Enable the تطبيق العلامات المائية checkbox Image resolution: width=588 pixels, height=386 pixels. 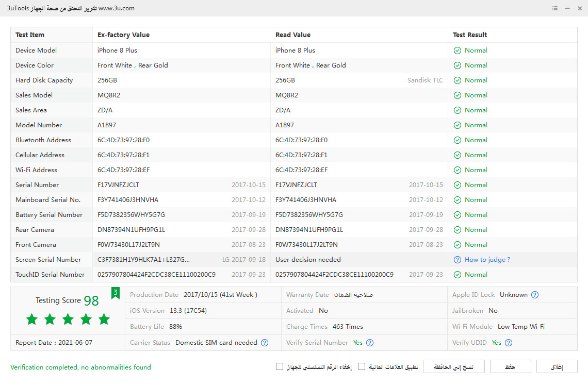click(x=362, y=366)
